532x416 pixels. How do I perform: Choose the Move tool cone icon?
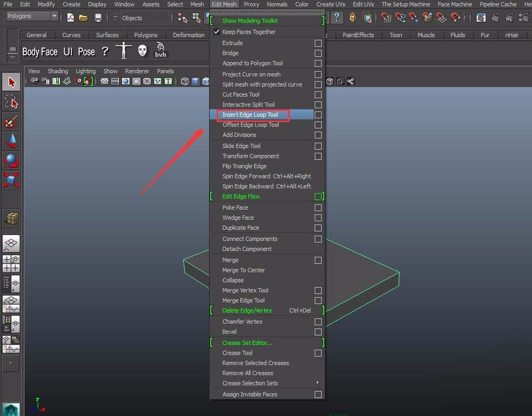[x=11, y=141]
